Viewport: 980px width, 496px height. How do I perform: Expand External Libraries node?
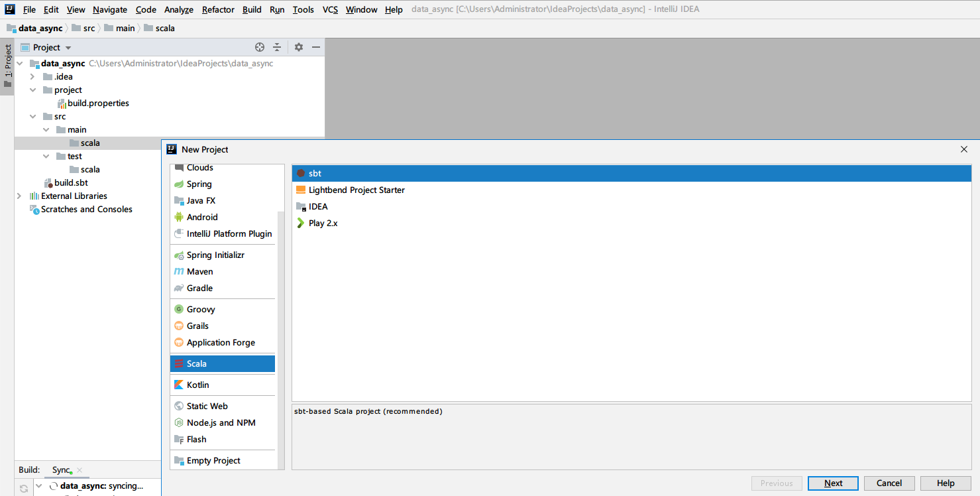[x=19, y=196]
